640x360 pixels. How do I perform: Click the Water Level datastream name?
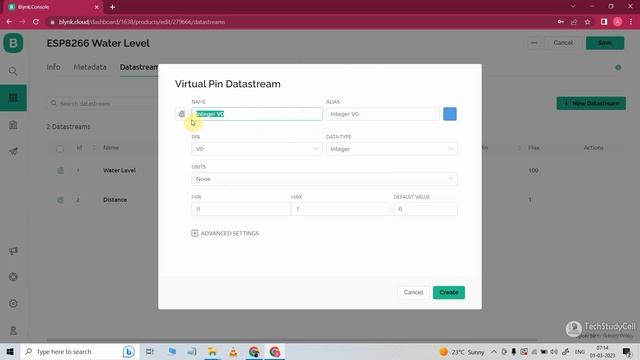click(119, 170)
